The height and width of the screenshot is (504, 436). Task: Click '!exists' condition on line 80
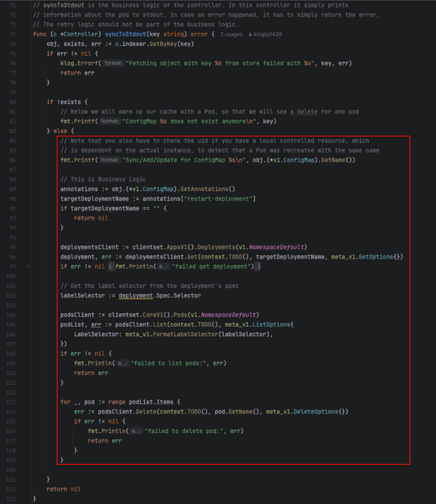(69, 102)
